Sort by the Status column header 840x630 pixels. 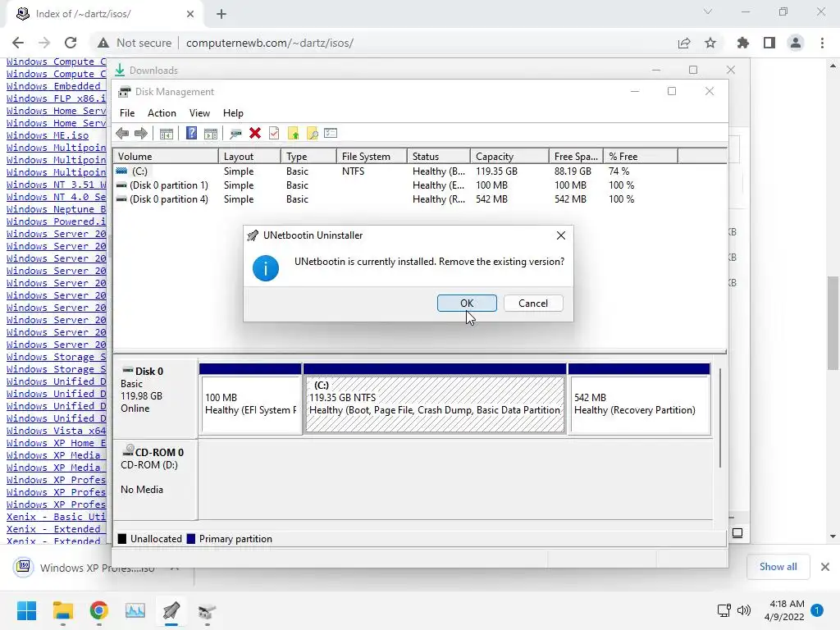point(438,157)
